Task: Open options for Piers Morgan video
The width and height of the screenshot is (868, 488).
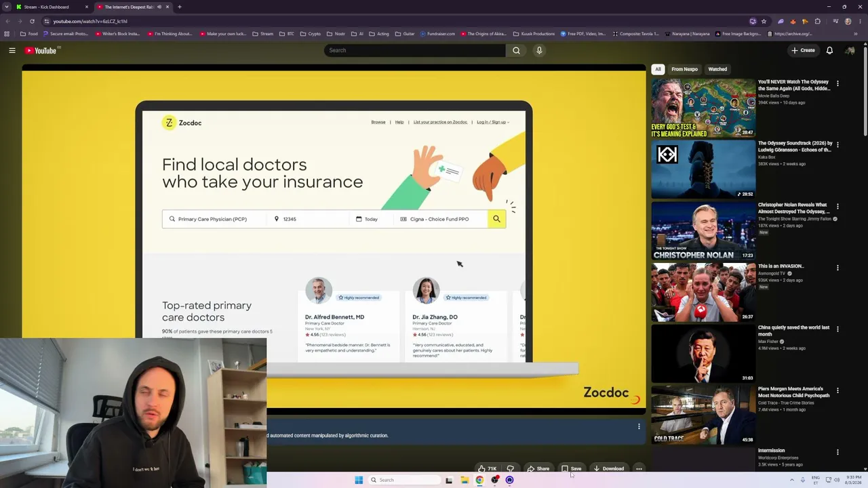Action: [837, 390]
